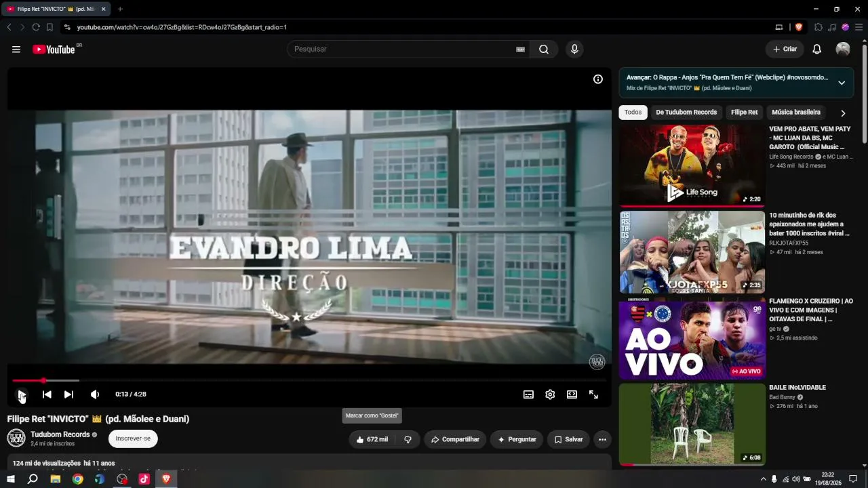The width and height of the screenshot is (868, 488).
Task: Open BAILE INoLVIDABLE video title
Action: tap(797, 388)
